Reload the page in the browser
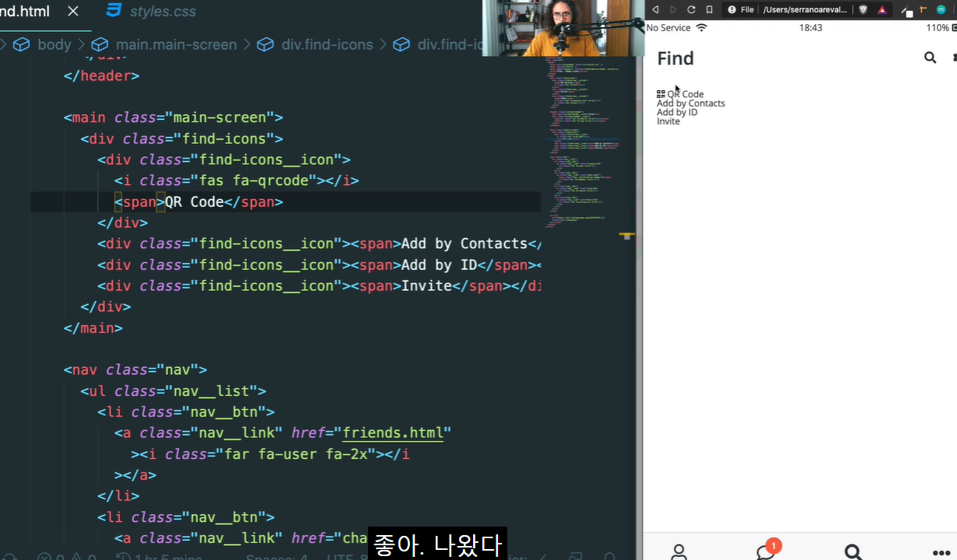The height and width of the screenshot is (560, 957). [691, 9]
